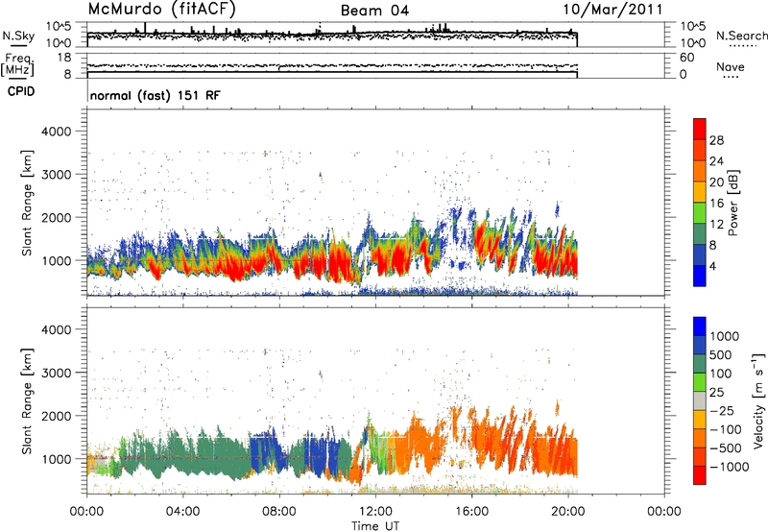Viewport: 768px width, 532px height.
Task: Click the '20:00' time axis tick label
Action: (x=567, y=512)
